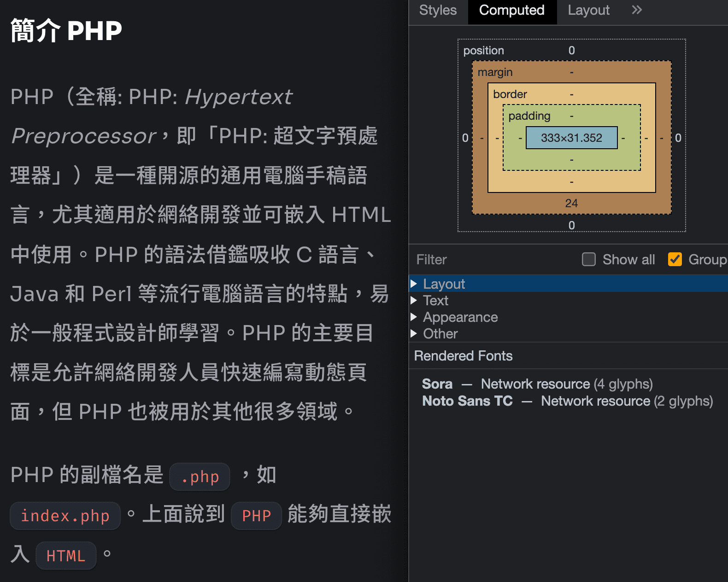Viewport: 728px width, 582px height.
Task: Click the Sora rendered font entry
Action: (537, 384)
